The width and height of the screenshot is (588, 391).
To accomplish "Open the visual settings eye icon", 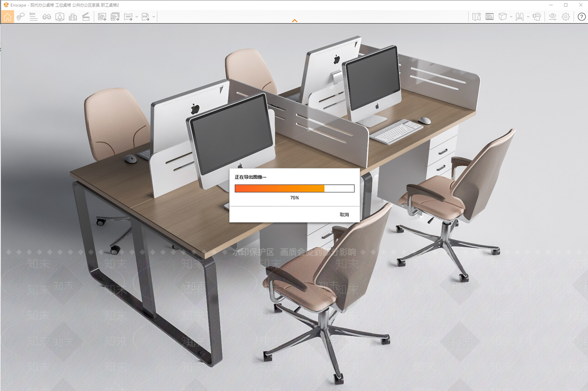I will (x=553, y=17).
